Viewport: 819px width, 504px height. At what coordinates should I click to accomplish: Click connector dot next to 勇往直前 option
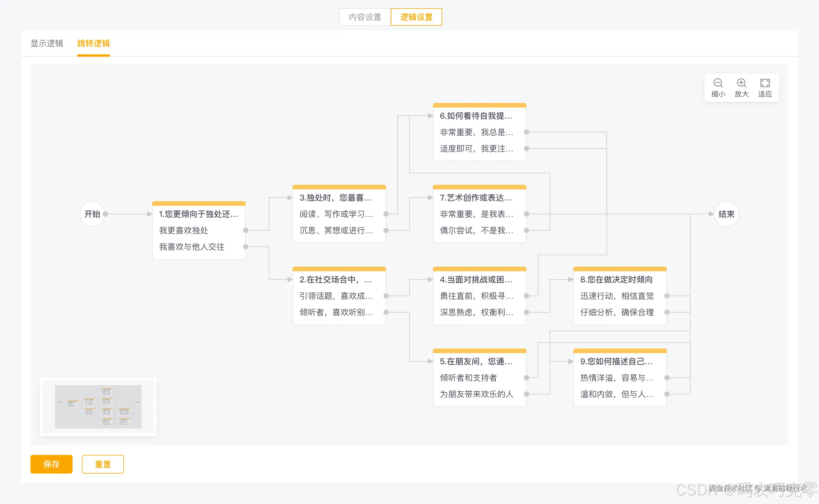527,296
